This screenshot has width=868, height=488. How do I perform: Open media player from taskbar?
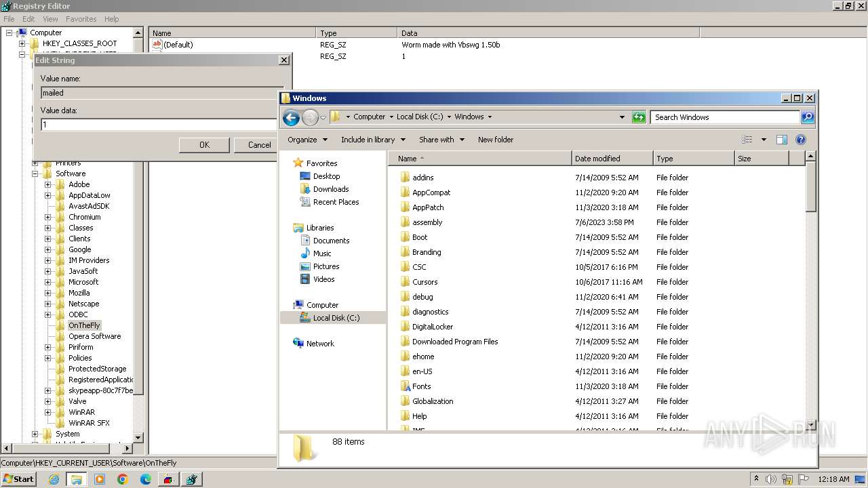(100, 479)
